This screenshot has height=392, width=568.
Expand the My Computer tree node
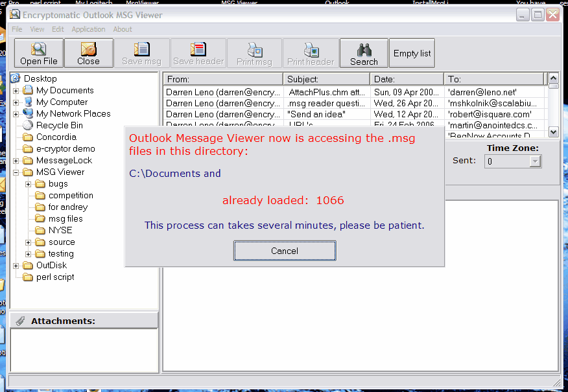point(16,102)
